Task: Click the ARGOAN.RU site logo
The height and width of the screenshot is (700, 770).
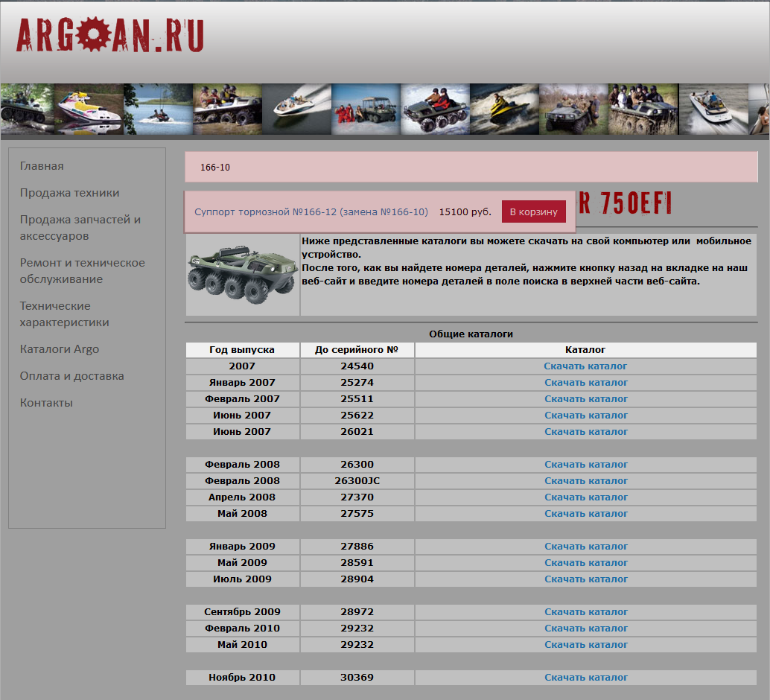Action: tap(109, 36)
